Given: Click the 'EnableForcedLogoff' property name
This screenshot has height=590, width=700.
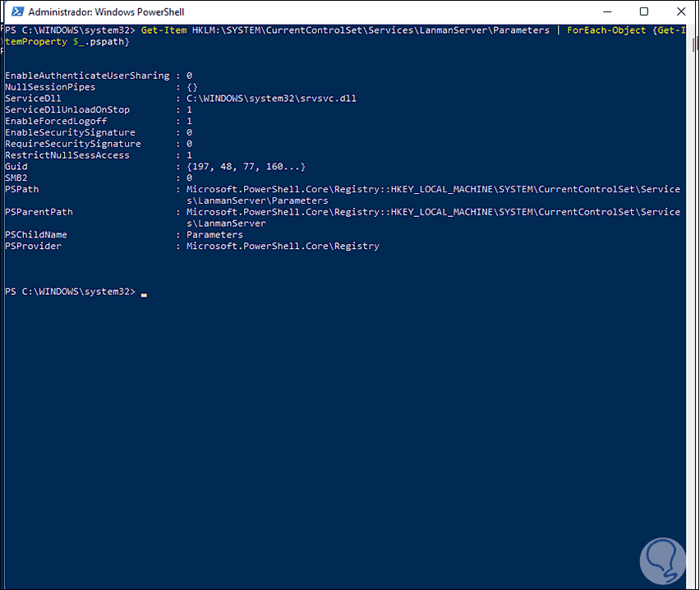Looking at the screenshot, I should coord(56,121).
